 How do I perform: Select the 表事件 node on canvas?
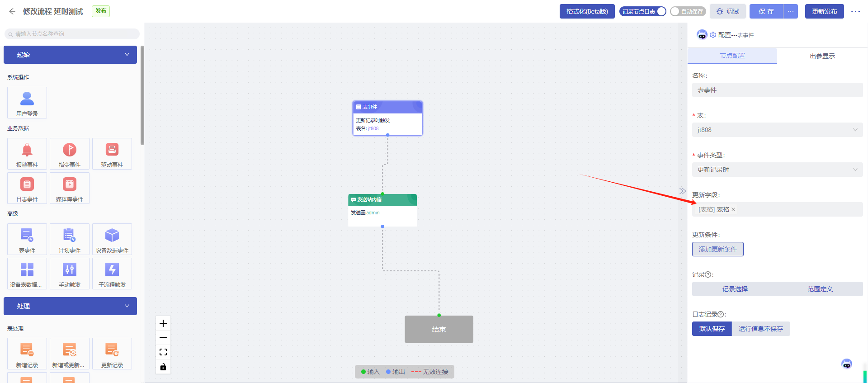coord(387,118)
